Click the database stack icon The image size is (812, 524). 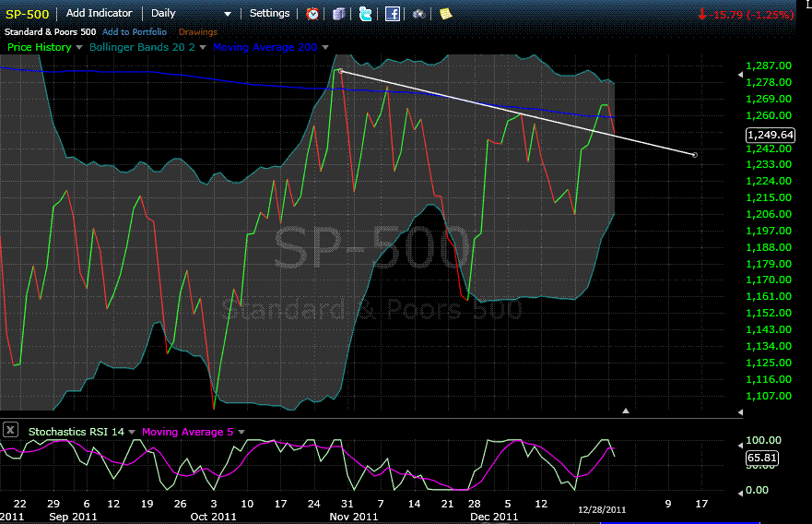point(338,14)
